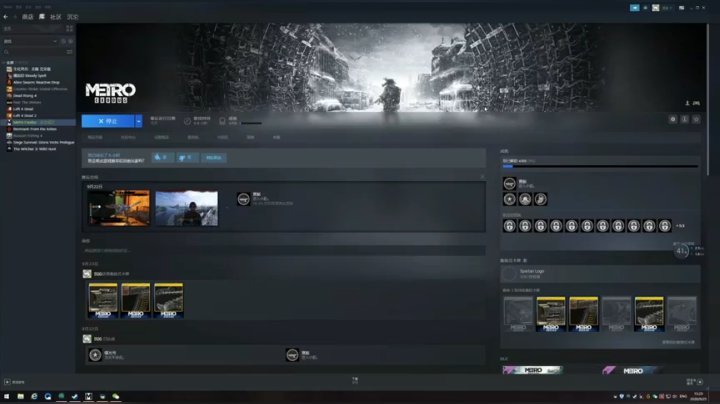Collapse the All games category

click(4, 62)
